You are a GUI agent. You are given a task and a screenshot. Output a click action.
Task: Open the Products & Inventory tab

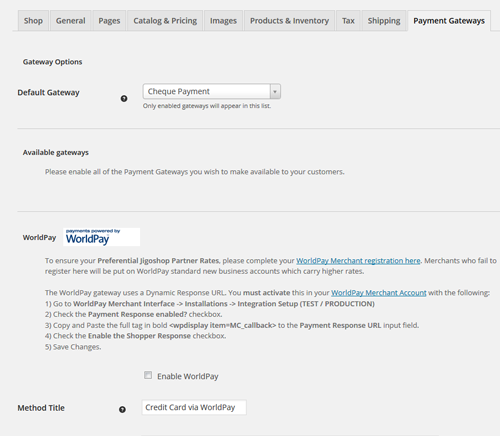[289, 21]
